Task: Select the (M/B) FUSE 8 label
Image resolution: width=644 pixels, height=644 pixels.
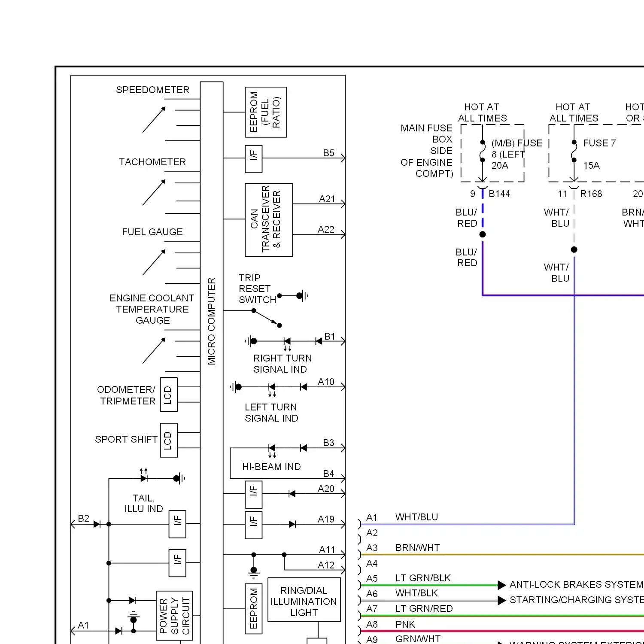Action: [x=517, y=149]
